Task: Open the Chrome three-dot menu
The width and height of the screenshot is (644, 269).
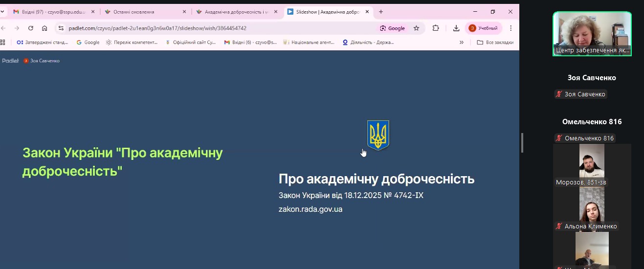Action: click(511, 28)
